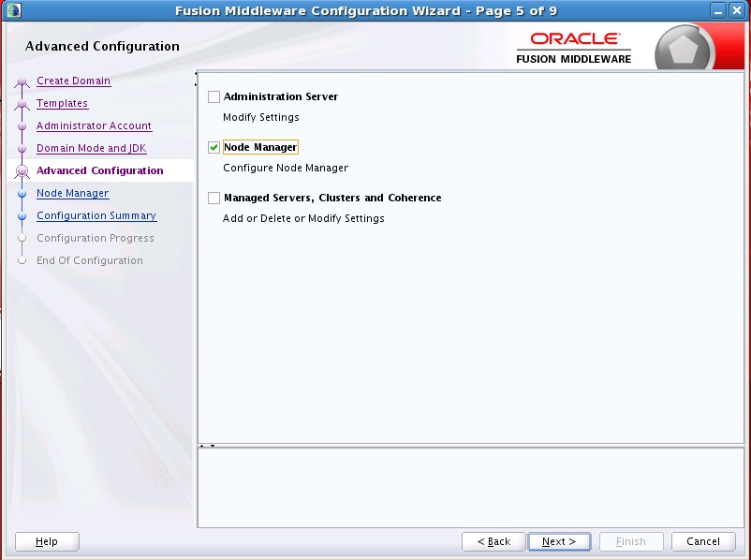Select Advanced Configuration in navigation
The width and height of the screenshot is (751, 560).
pyautogui.click(x=99, y=170)
